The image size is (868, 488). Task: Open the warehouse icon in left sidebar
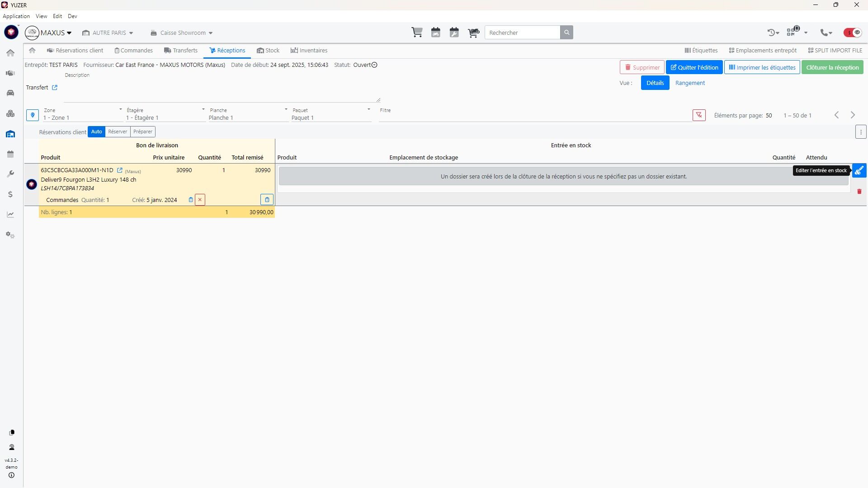coord(10,134)
